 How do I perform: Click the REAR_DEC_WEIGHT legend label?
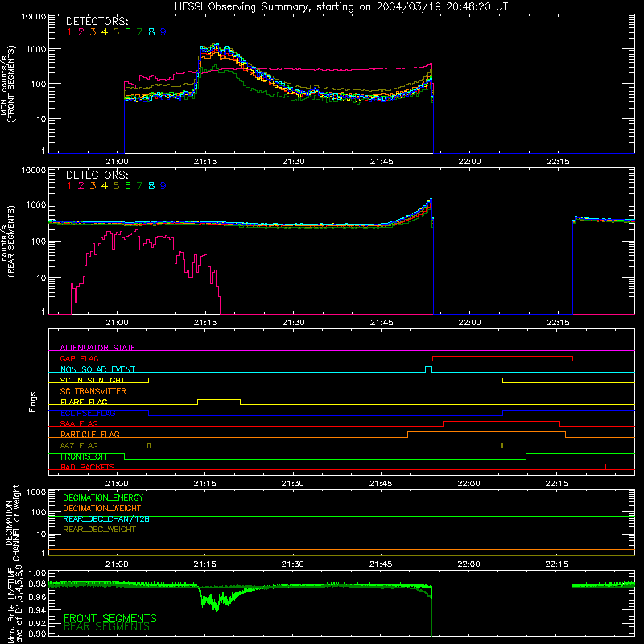click(99, 530)
